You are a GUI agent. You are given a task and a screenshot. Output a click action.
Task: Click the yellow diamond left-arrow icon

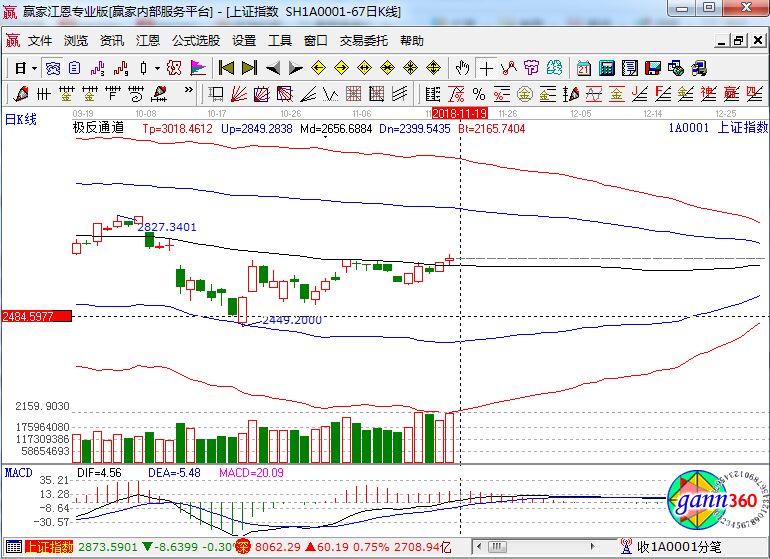point(318,68)
